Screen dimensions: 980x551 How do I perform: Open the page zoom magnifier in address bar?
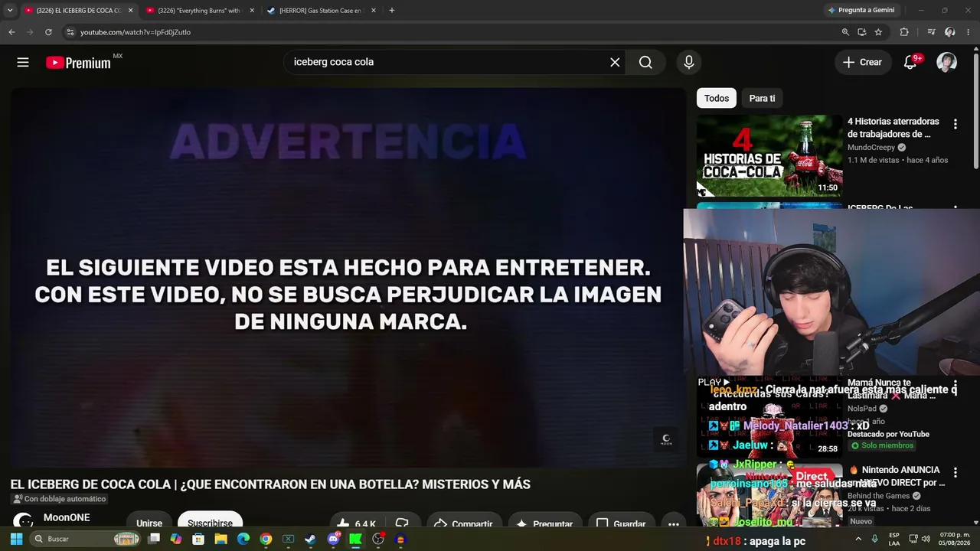pyautogui.click(x=845, y=32)
